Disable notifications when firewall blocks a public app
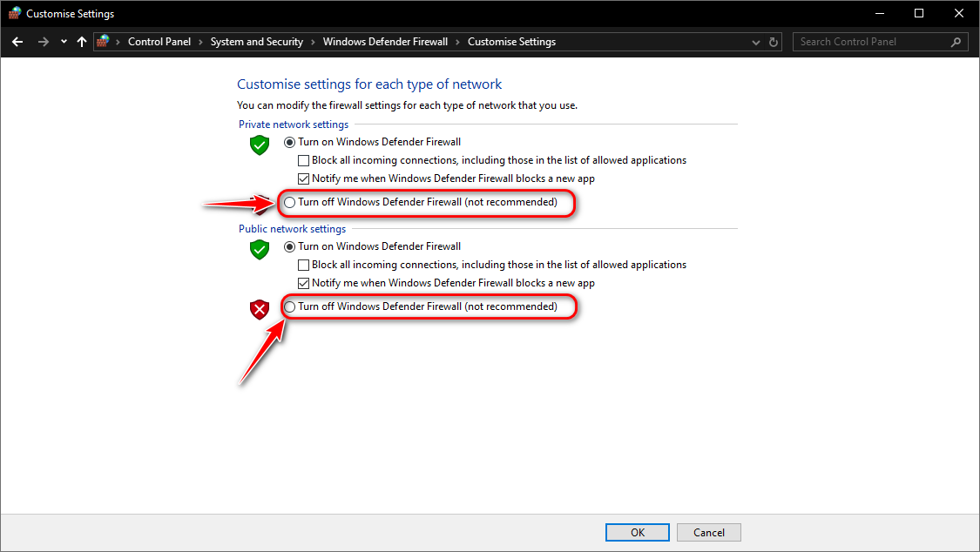This screenshot has height=552, width=980. pos(303,282)
